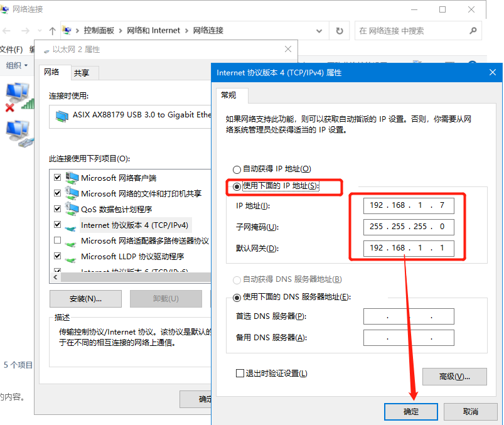Click the refresh icon beside the address bar
Viewport: 504px width, 425px height.
[340, 31]
